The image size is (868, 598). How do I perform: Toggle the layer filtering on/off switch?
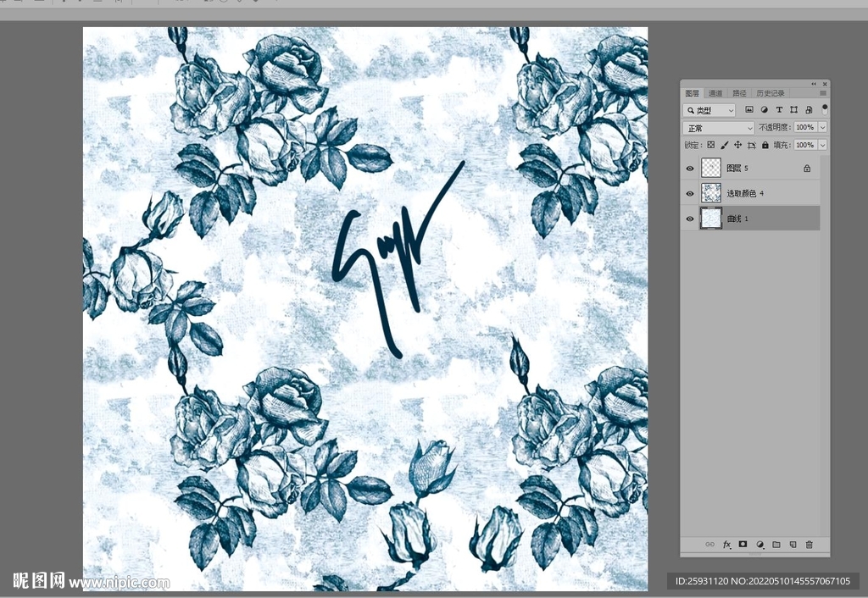click(824, 108)
